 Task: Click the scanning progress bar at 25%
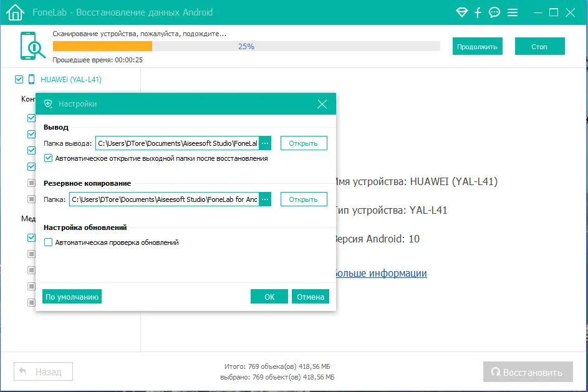click(x=246, y=47)
